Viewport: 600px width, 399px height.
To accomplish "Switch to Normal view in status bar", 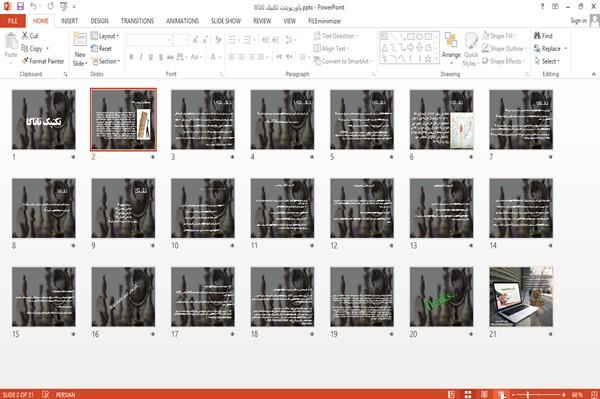I will coord(452,394).
